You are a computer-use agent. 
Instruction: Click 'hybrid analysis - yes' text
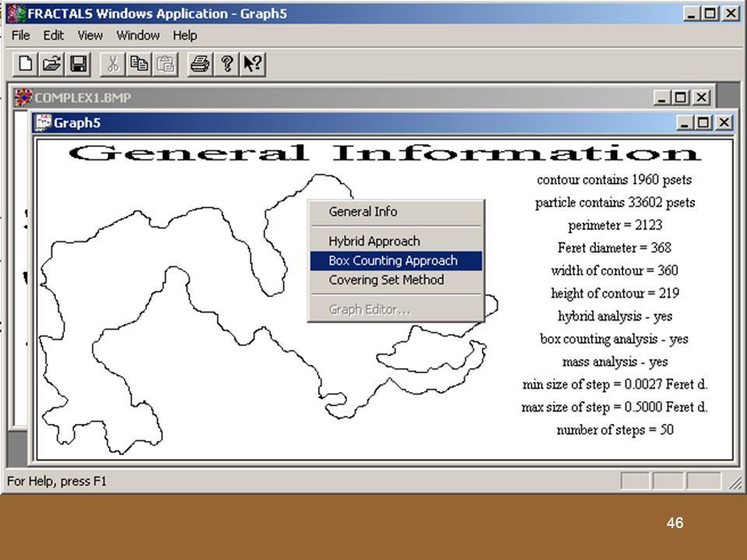point(615,317)
